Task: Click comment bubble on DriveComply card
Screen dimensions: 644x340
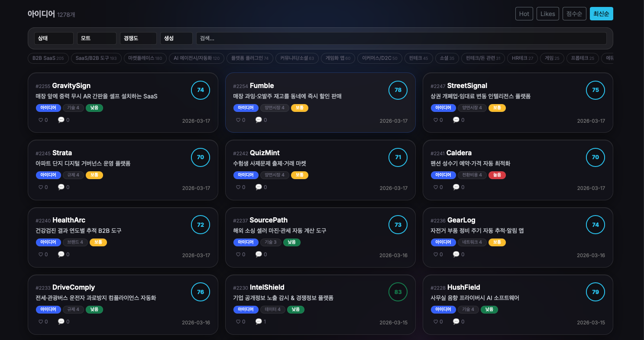Action: [x=61, y=322]
